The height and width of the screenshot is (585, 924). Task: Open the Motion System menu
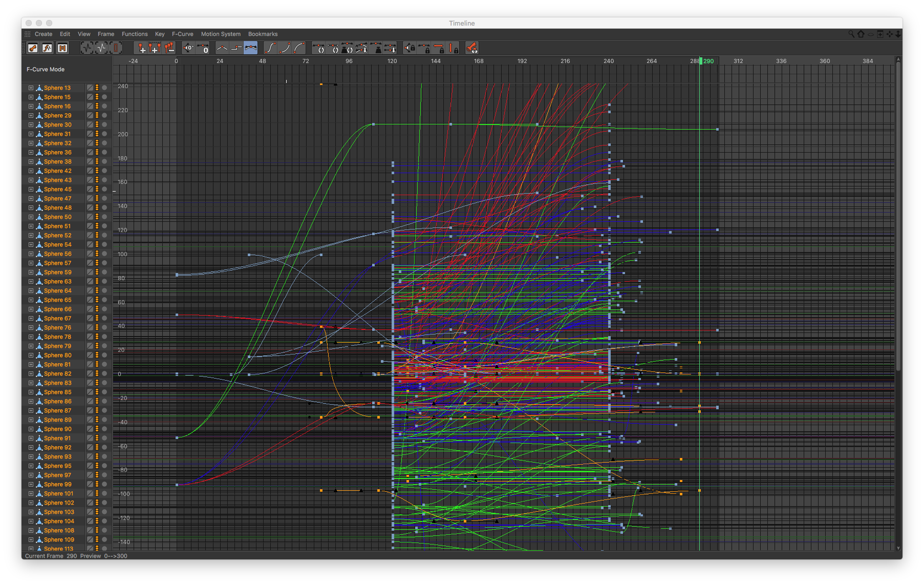221,34
